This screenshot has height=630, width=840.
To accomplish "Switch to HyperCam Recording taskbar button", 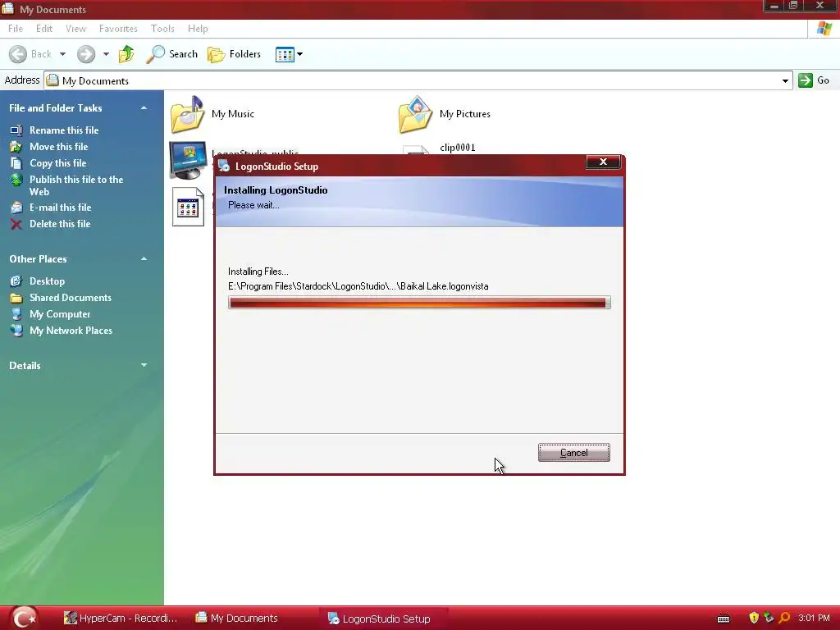I will pos(121,619).
